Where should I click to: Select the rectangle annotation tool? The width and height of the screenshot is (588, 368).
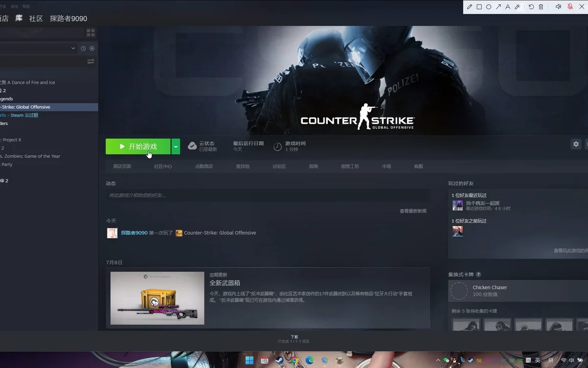coord(479,7)
